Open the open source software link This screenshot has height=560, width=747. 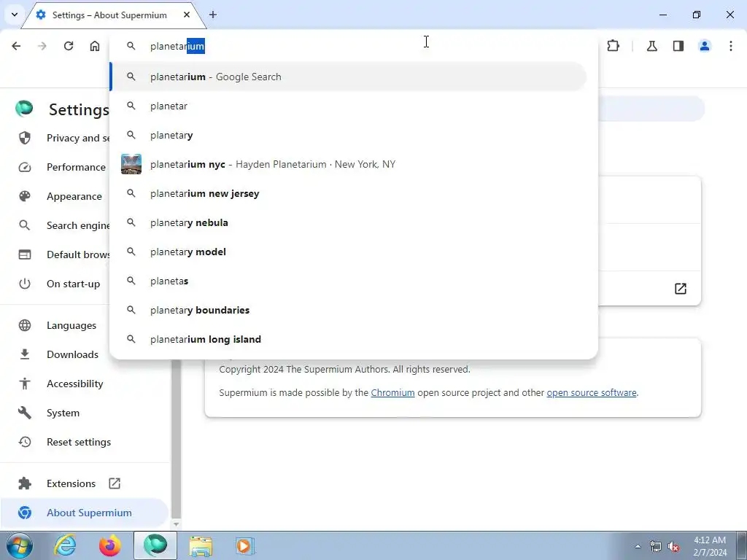coord(591,393)
